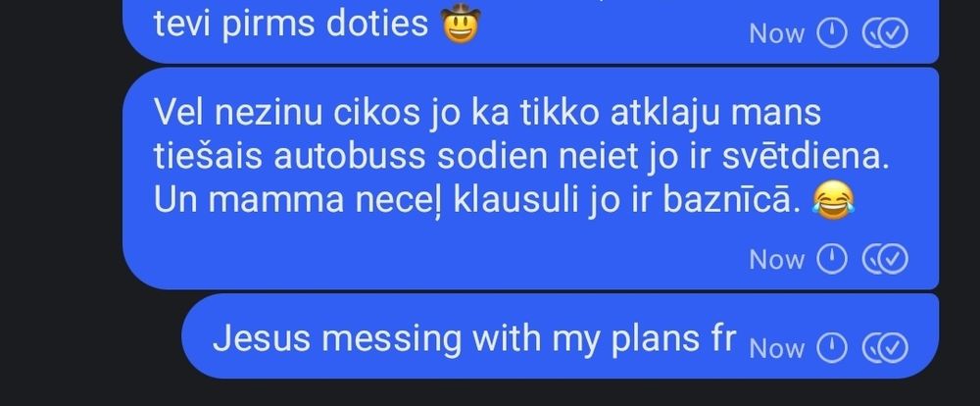
Task: Tap double-check icon on Jesus message
Action: click(x=885, y=348)
